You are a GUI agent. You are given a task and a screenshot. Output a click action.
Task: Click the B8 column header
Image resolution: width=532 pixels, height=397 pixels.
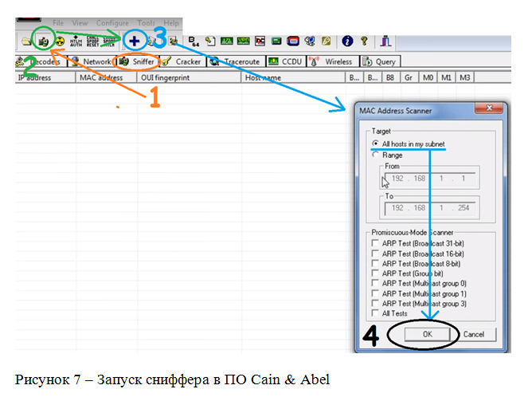[x=390, y=78]
